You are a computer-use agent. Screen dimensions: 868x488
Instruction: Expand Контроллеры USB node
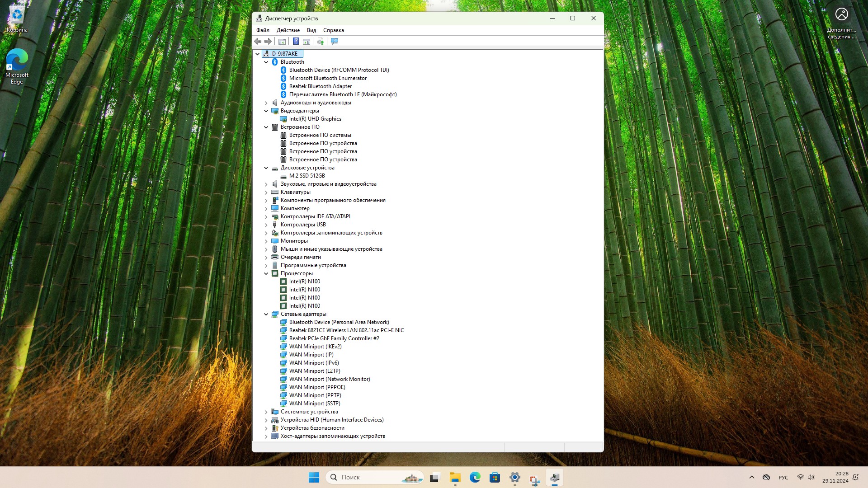(x=266, y=225)
